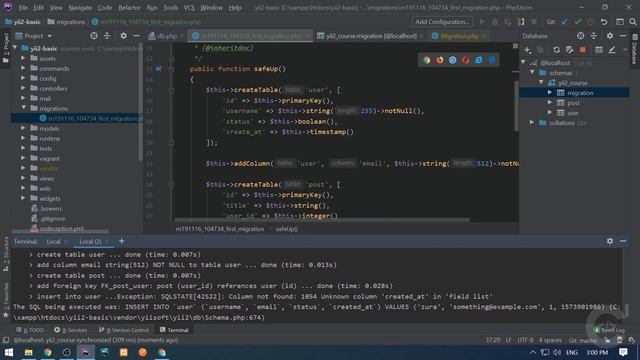Open the Services tool window

click(71, 330)
